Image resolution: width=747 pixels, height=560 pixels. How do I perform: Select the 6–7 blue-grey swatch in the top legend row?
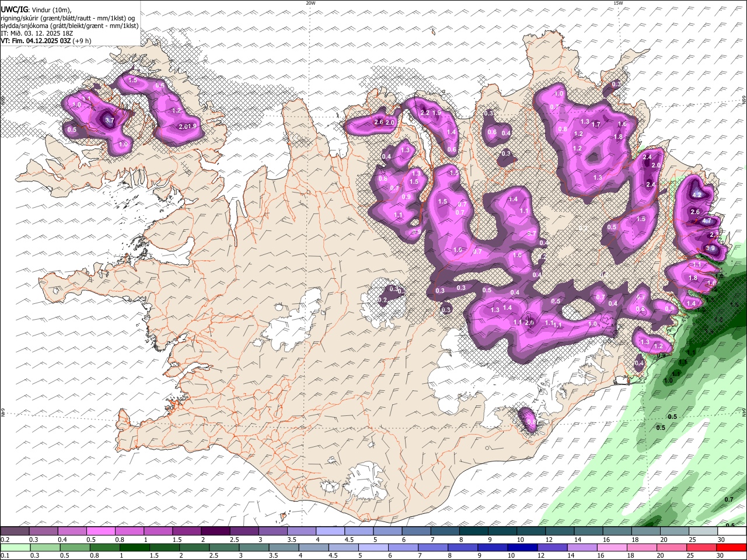coord(416,531)
